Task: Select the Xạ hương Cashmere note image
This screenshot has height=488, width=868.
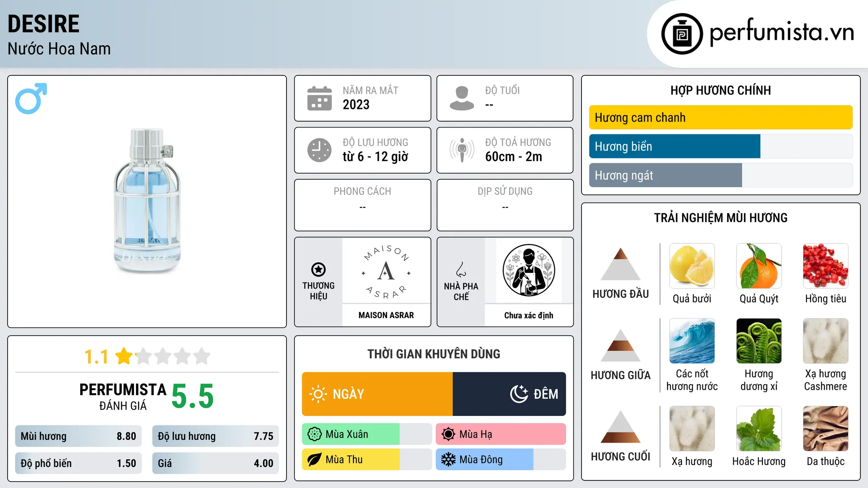Action: click(826, 341)
